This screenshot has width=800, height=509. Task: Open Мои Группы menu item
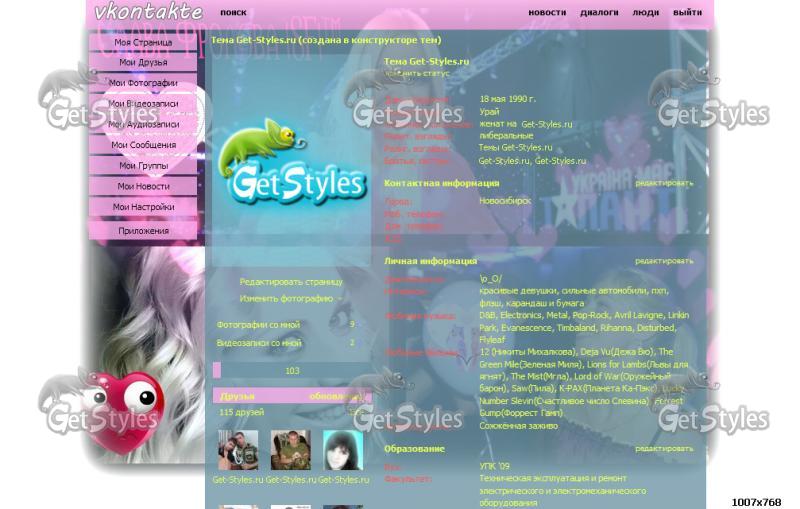click(x=143, y=166)
